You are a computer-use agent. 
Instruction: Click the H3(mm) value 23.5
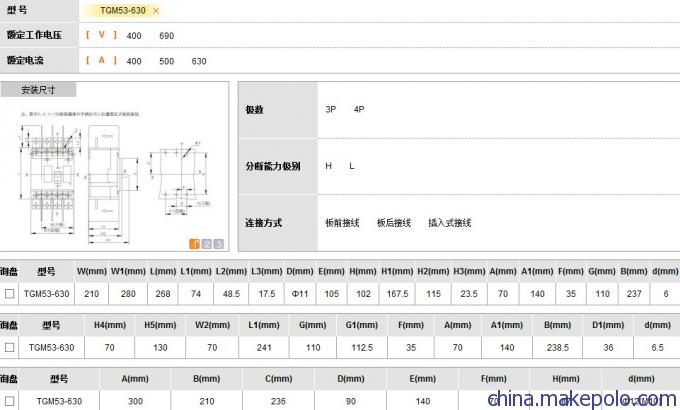[x=469, y=294]
